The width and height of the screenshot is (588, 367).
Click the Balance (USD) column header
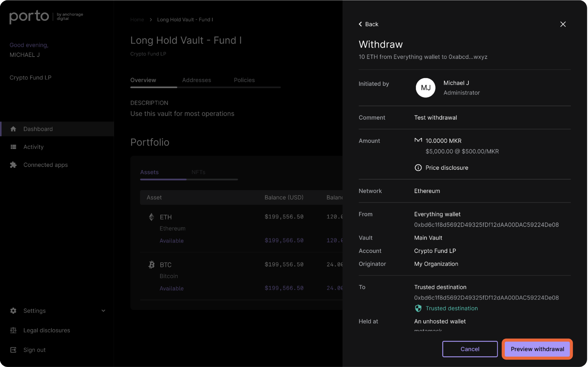284,198
